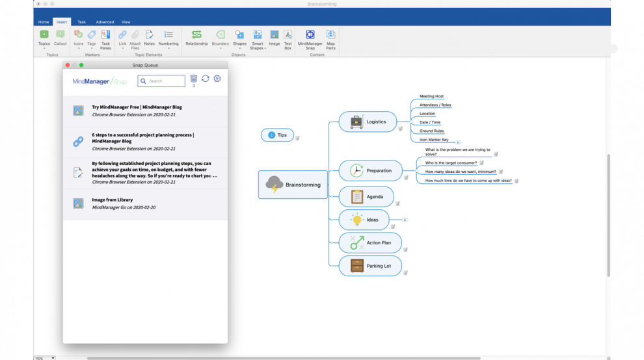Click the trash icon in Snap Queue
Viewport: 644px width, 360px height.
(193, 79)
